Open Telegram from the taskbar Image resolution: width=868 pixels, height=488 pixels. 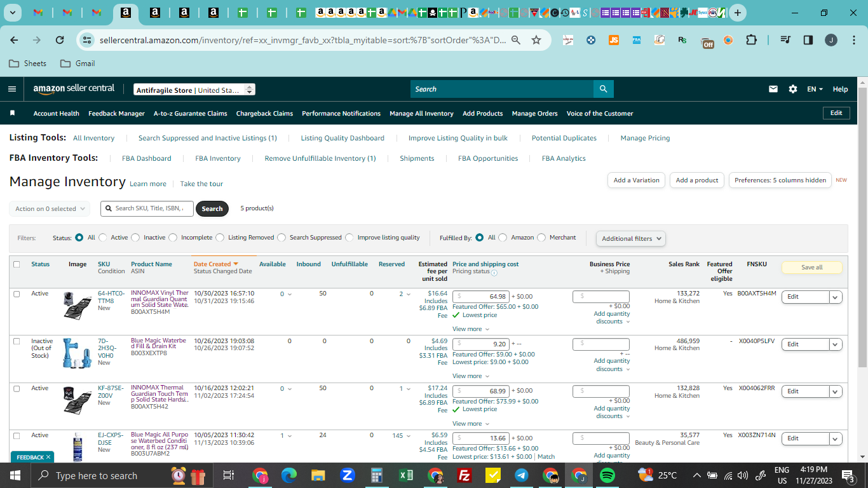(521, 475)
